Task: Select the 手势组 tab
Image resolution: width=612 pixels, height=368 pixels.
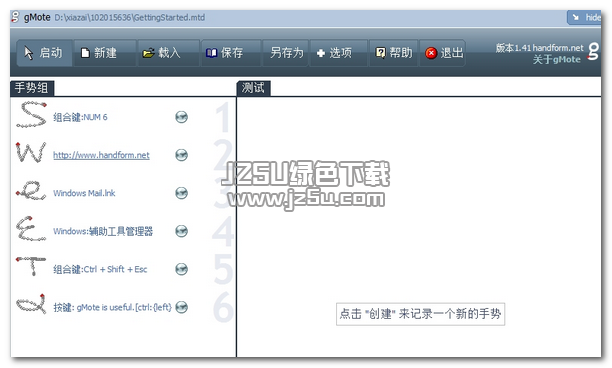Action: click(32, 88)
